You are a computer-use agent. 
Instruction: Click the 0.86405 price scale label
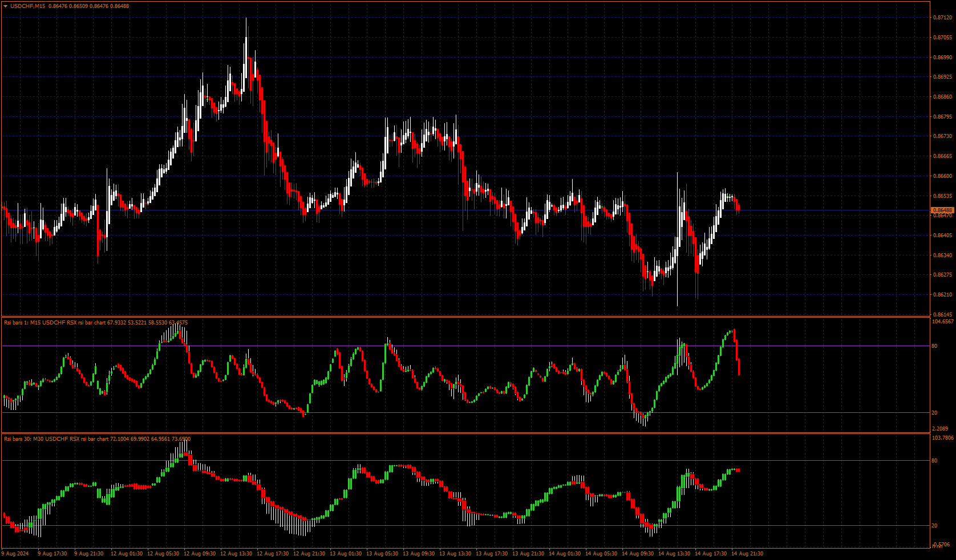[942, 236]
